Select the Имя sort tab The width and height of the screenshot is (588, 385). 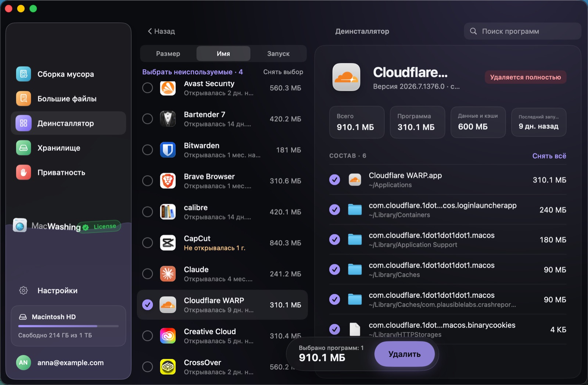223,54
